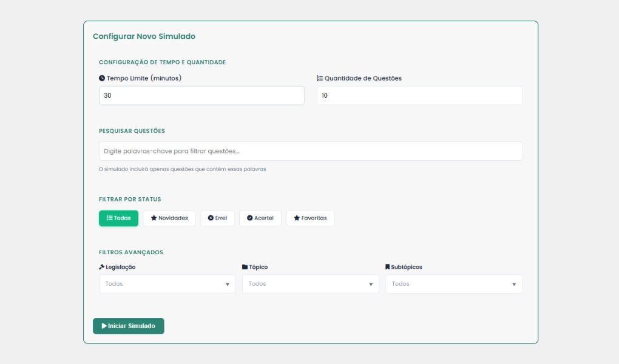Click the Quantidade de Questões input field
The width and height of the screenshot is (619, 364).
(x=419, y=96)
